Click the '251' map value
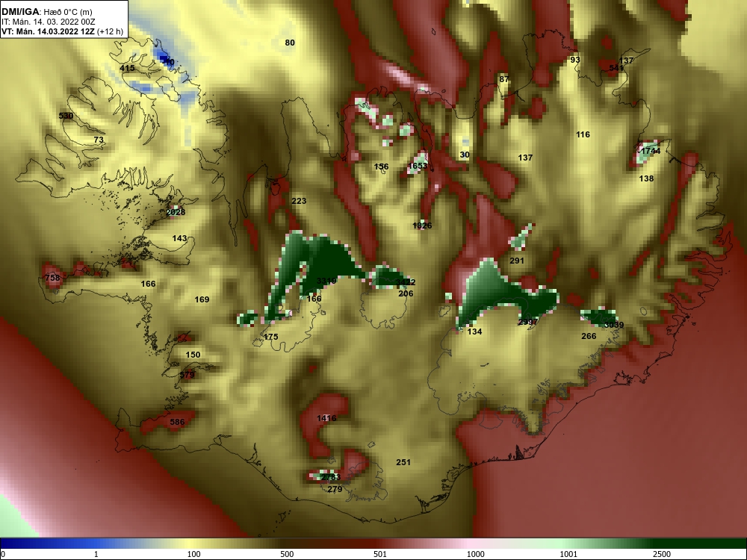 (x=403, y=462)
